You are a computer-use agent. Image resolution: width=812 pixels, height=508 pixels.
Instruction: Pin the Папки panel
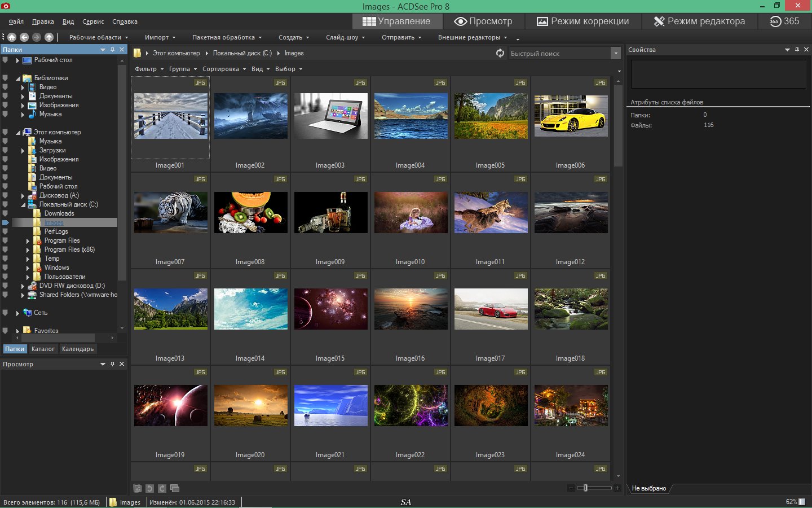tap(112, 50)
